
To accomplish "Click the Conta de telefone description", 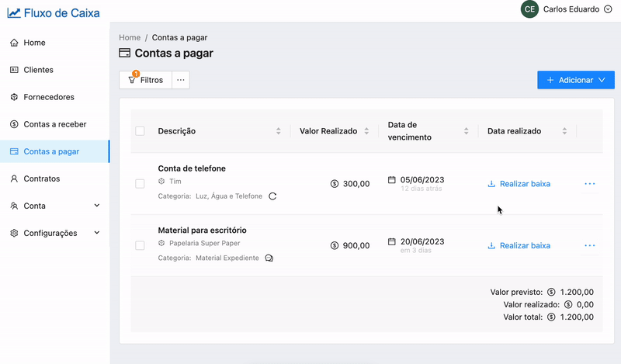I will 192,168.
